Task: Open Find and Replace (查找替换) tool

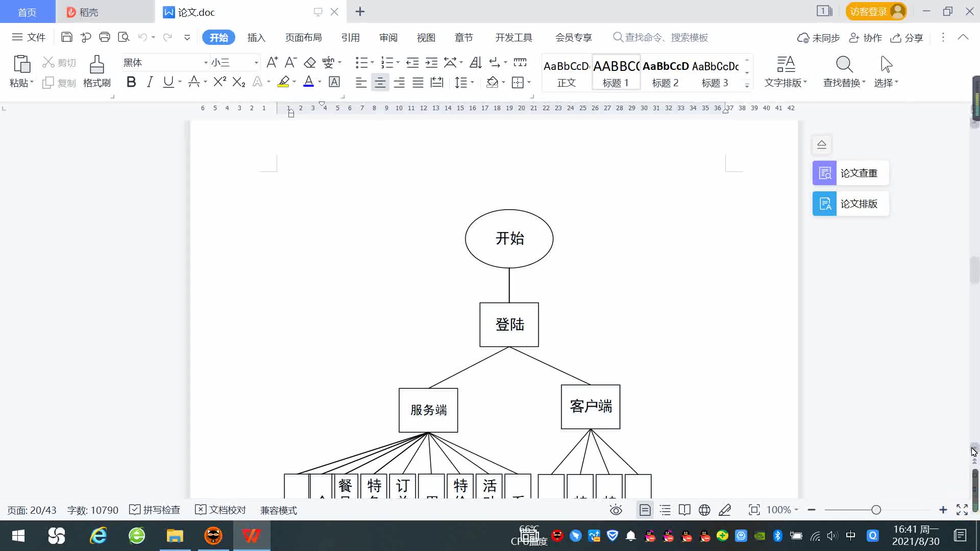Action: click(x=844, y=71)
